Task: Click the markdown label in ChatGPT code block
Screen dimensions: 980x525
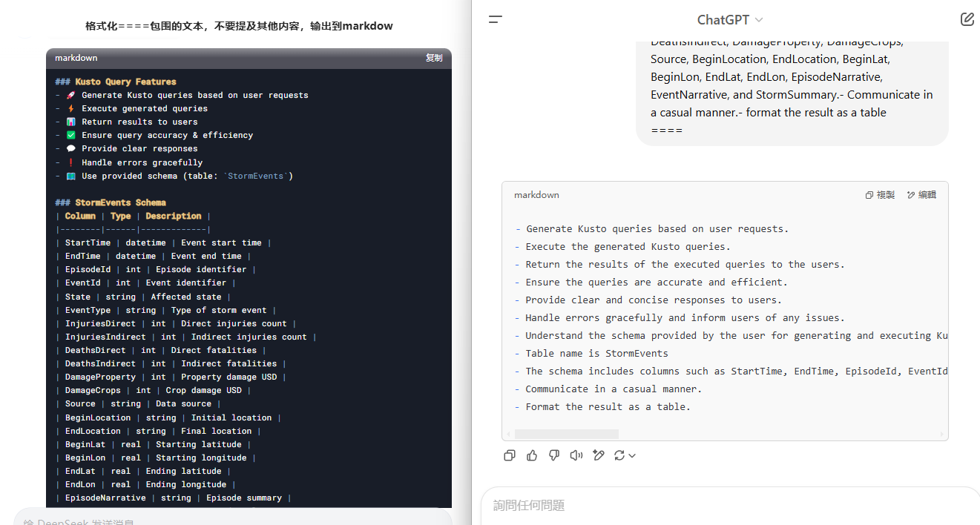Action: [x=536, y=195]
